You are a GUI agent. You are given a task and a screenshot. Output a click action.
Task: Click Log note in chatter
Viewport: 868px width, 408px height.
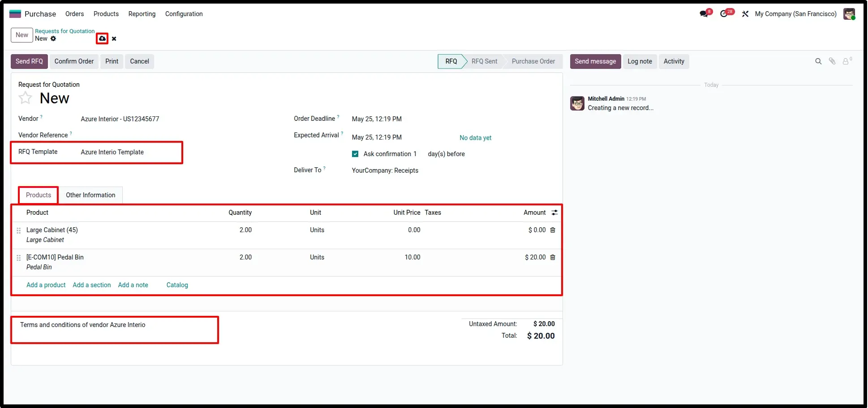pos(640,61)
